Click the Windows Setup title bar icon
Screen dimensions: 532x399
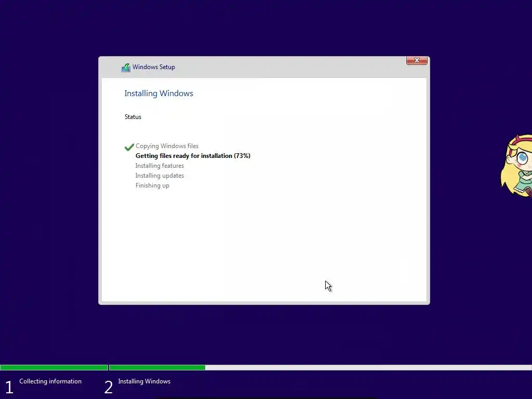[126, 68]
